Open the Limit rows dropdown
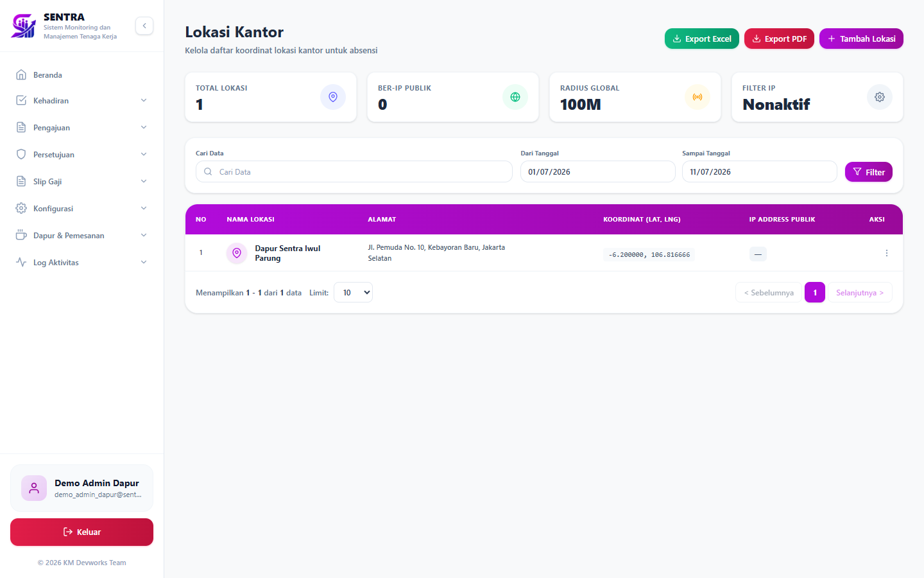The height and width of the screenshot is (578, 924). tap(353, 292)
